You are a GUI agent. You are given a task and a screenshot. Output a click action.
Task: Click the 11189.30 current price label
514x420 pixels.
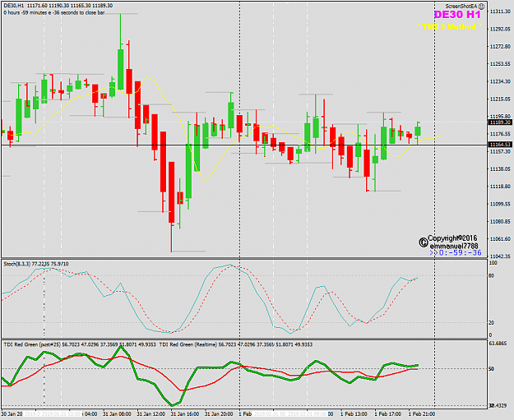tap(500, 122)
